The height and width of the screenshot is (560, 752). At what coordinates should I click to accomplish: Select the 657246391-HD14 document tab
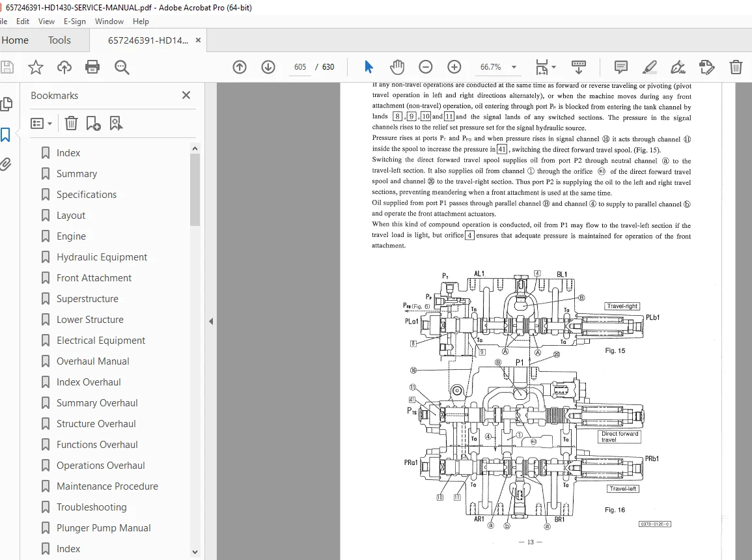click(x=148, y=40)
